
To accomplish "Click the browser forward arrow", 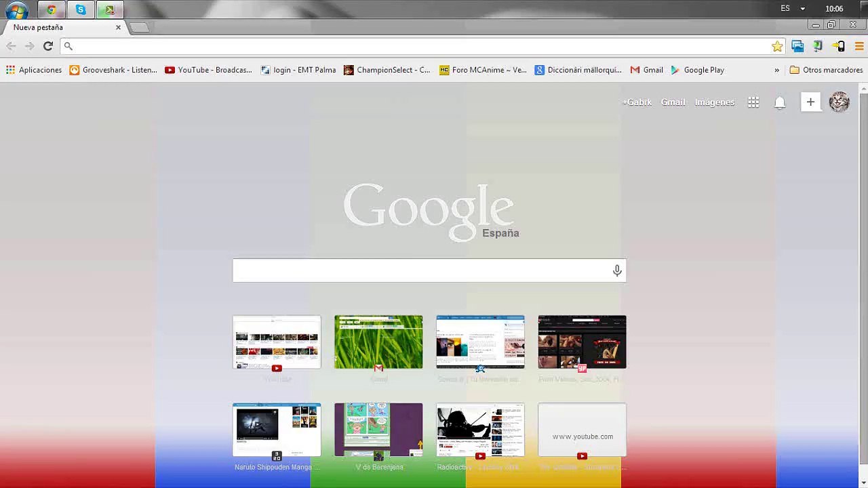I will pos(29,46).
